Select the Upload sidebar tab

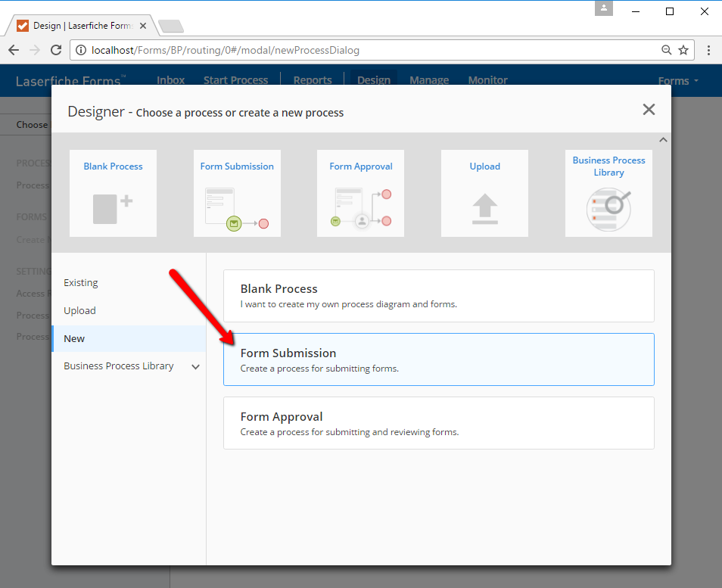click(79, 310)
